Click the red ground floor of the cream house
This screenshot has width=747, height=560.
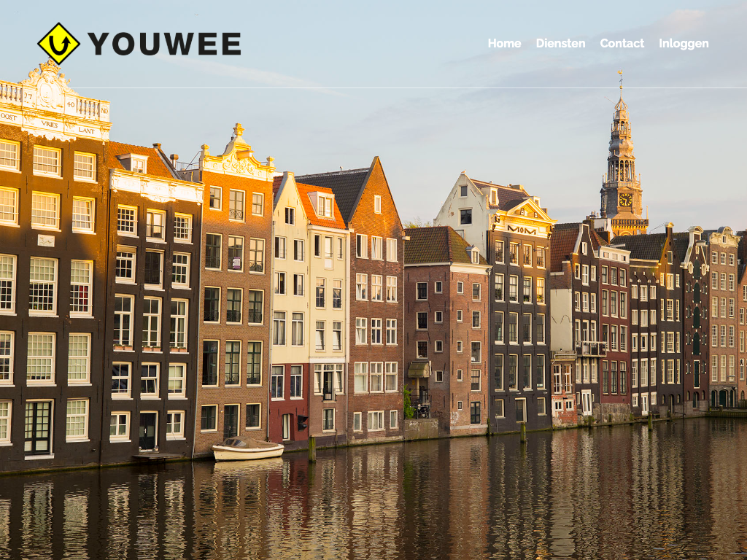[288, 419]
